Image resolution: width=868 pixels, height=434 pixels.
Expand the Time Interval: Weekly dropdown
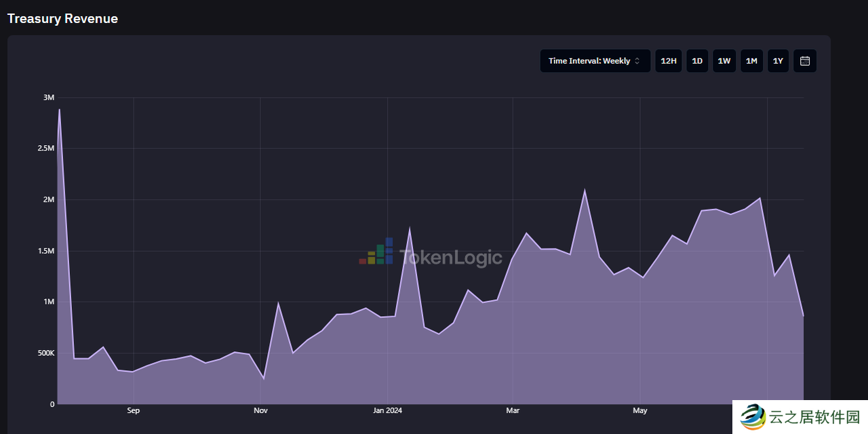tap(595, 61)
